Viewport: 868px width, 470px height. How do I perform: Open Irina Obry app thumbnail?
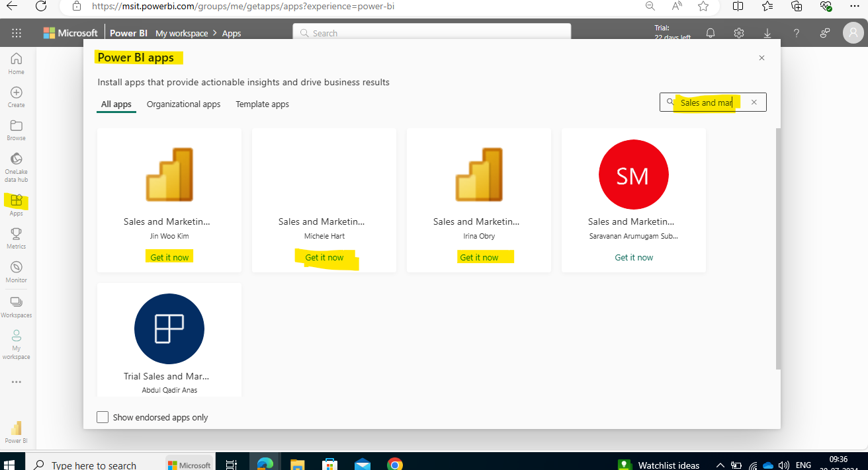click(479, 175)
